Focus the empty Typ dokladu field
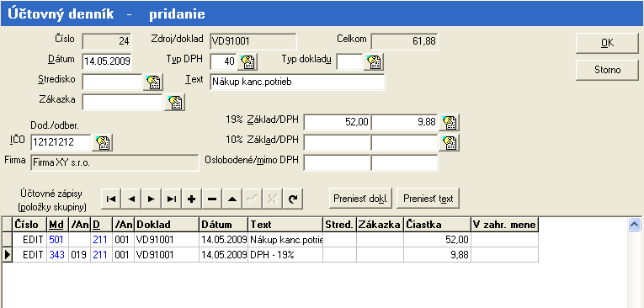Viewport: 644px width, 308px height. pos(349,62)
